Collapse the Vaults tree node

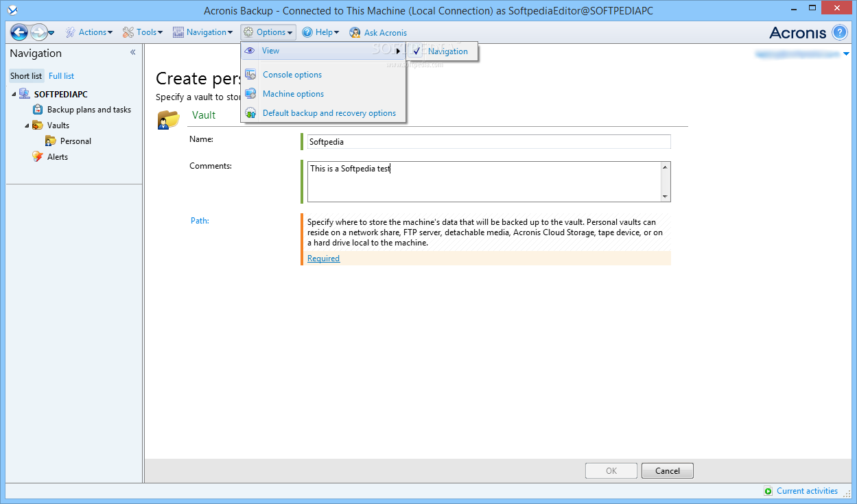click(27, 125)
